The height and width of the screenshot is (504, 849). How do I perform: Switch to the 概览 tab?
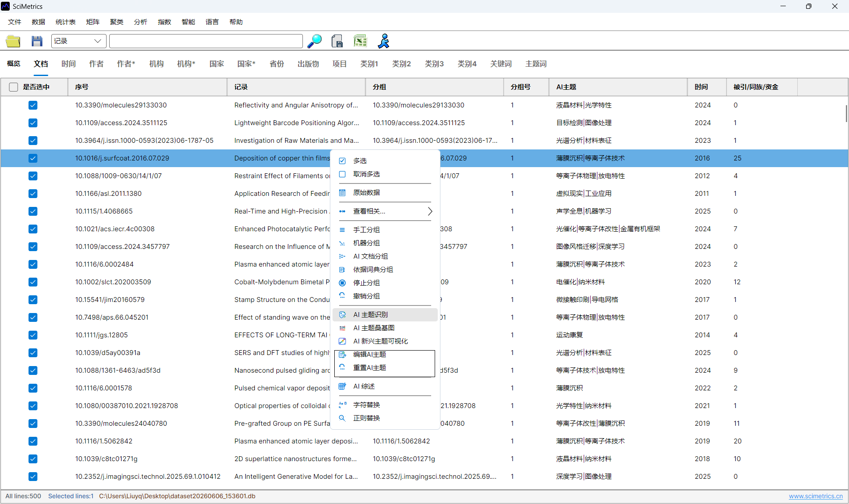[x=14, y=64]
